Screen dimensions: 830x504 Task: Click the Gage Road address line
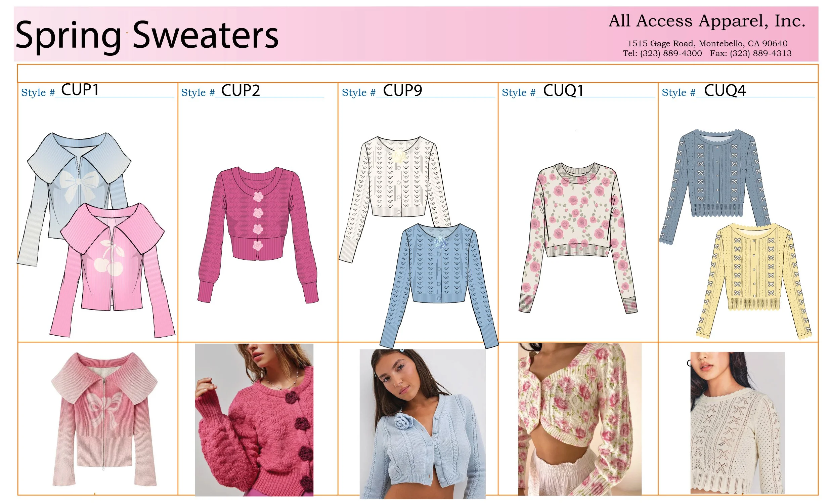[x=707, y=43]
